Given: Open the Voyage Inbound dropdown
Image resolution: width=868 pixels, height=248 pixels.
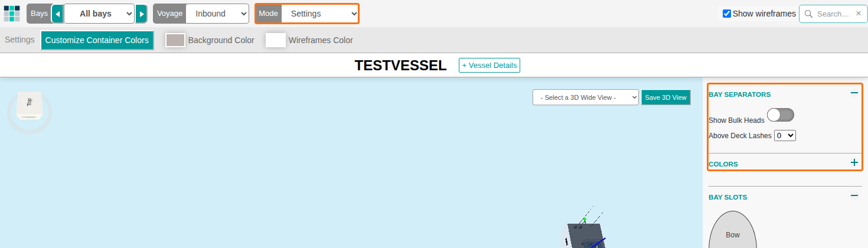Looking at the screenshot, I should tap(217, 14).
